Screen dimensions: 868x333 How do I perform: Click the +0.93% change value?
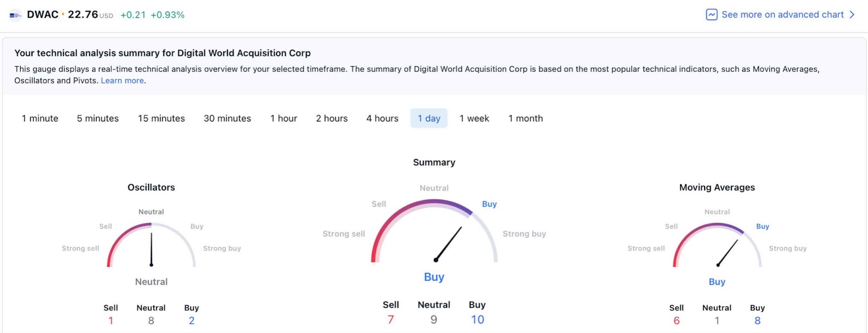(168, 15)
